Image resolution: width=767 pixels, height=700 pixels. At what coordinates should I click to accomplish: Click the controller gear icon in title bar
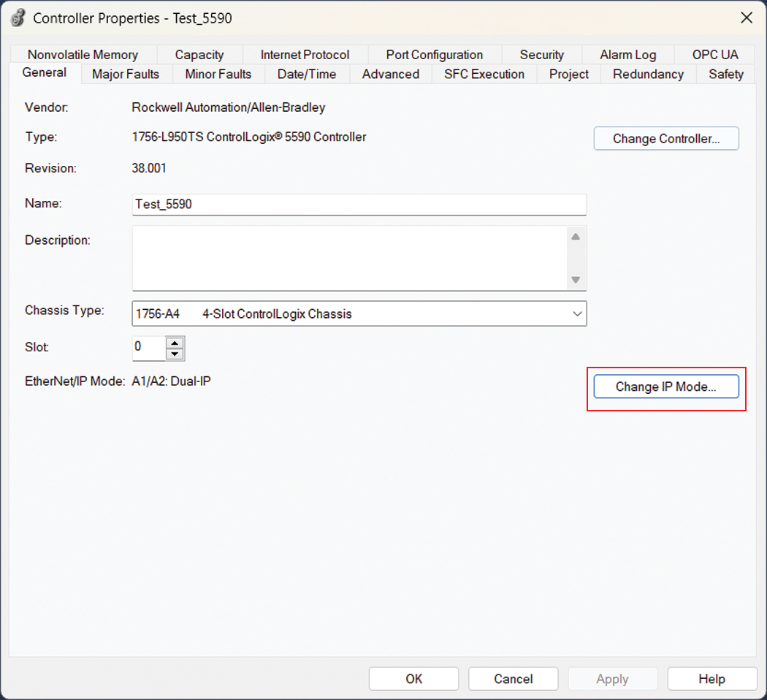[18, 18]
